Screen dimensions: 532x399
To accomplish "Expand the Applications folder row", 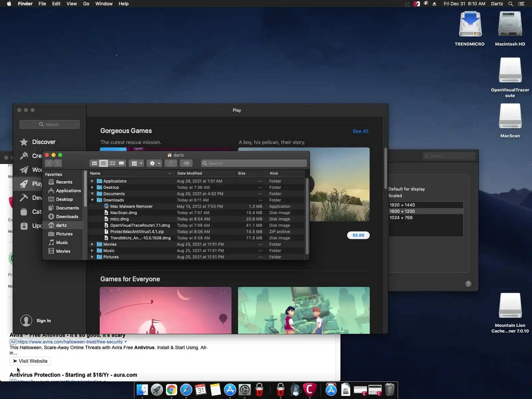I will tap(92, 181).
